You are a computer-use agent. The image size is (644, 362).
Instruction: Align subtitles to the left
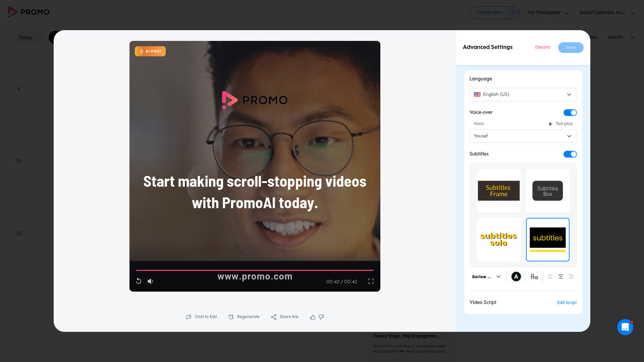[550, 277]
